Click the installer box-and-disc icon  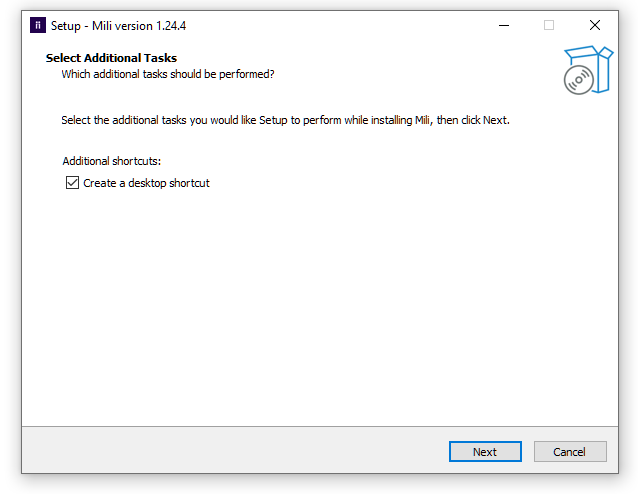tap(585, 70)
